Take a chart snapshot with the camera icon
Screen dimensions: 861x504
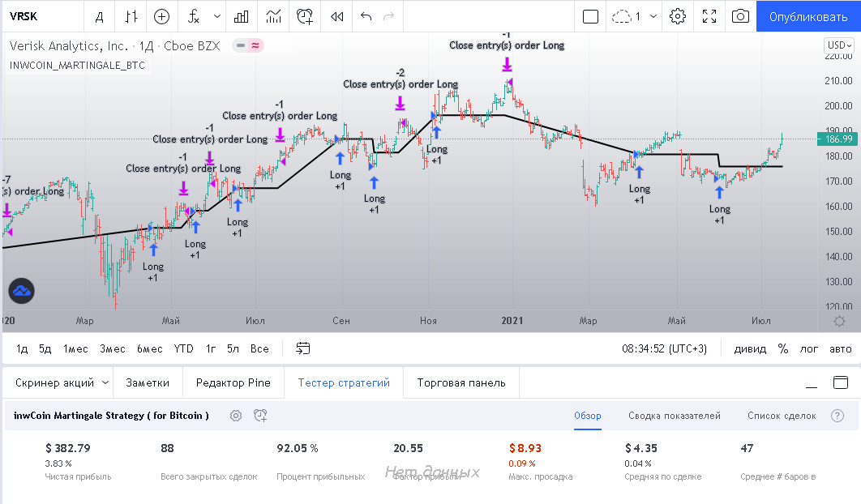[x=739, y=16]
